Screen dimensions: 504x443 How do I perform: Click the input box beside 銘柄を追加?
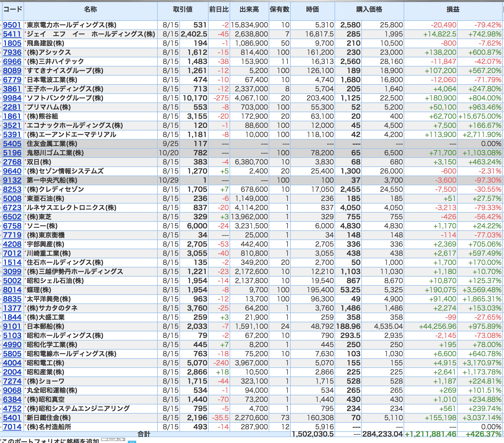click(x=113, y=440)
